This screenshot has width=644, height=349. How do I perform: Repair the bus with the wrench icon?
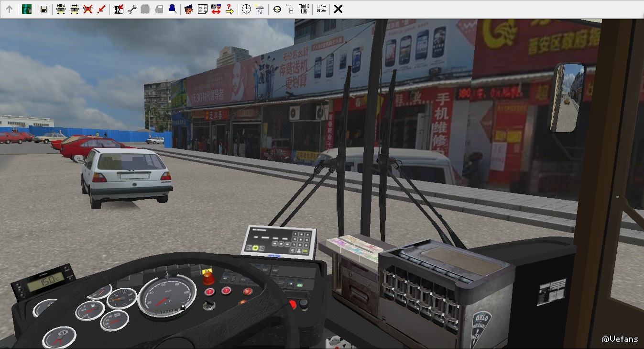click(x=132, y=9)
